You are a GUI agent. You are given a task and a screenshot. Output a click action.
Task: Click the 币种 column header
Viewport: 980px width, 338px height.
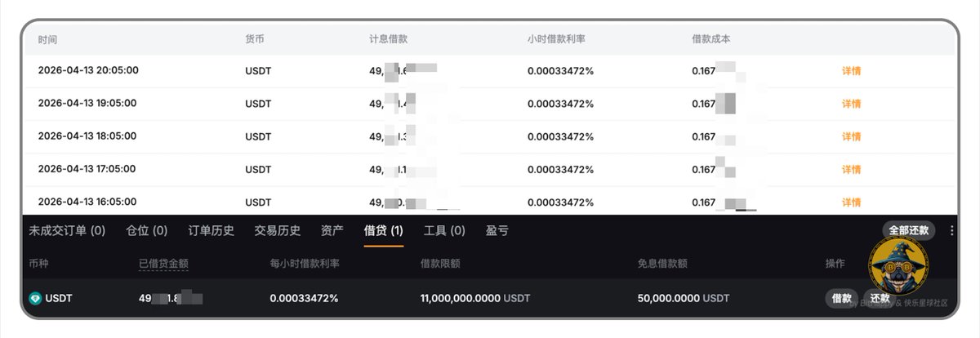pyautogui.click(x=38, y=265)
